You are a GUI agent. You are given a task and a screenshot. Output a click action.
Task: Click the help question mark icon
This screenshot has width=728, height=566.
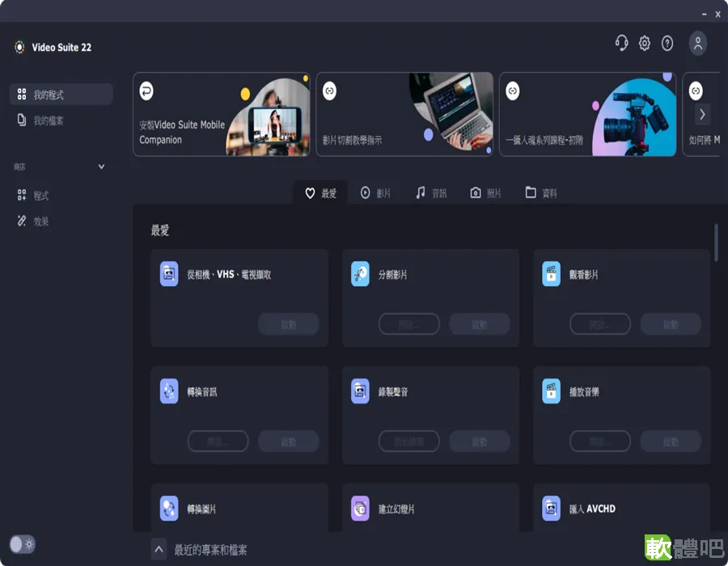tap(667, 43)
